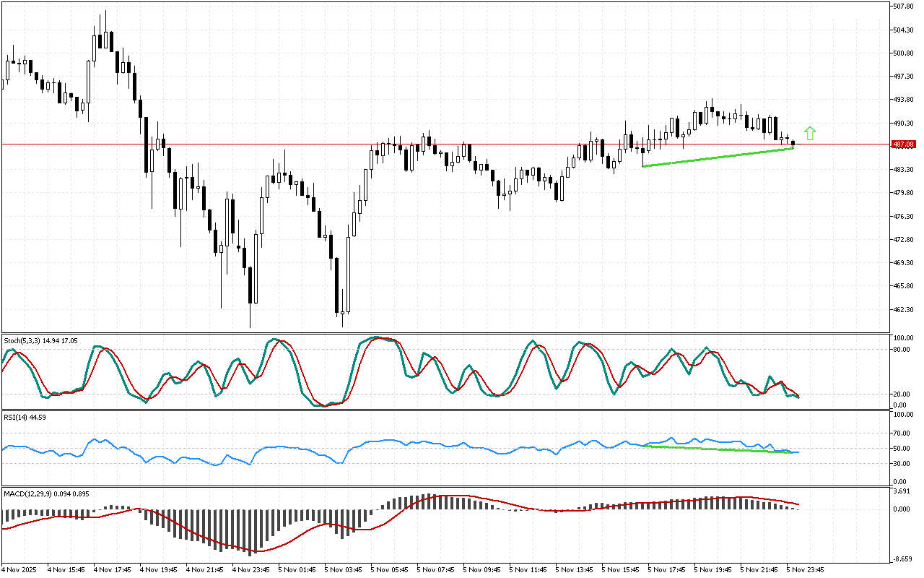The image size is (924, 578).
Task: Select the green trendline in the RSI panel
Action: coord(718,449)
